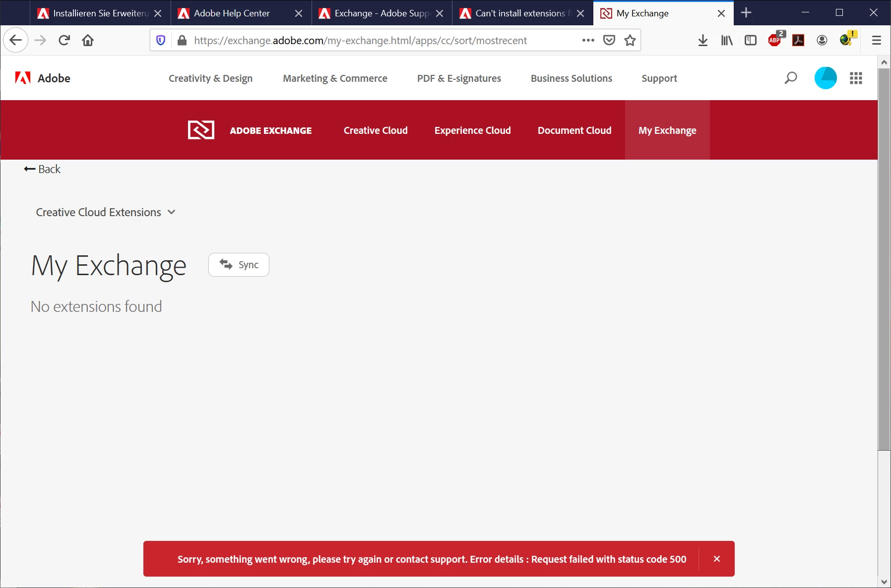Go to Creative Cloud section
This screenshot has width=891, height=588.
tap(376, 130)
